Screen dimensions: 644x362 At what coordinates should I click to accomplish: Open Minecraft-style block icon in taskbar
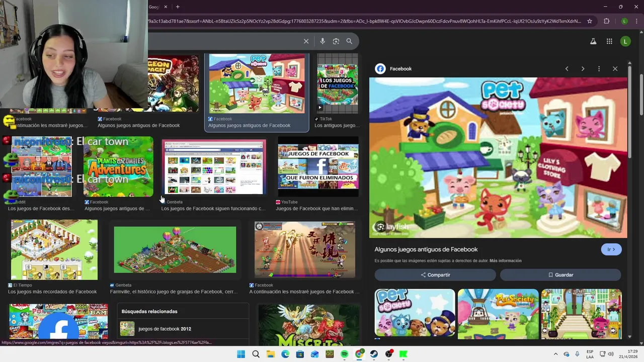coord(330,354)
